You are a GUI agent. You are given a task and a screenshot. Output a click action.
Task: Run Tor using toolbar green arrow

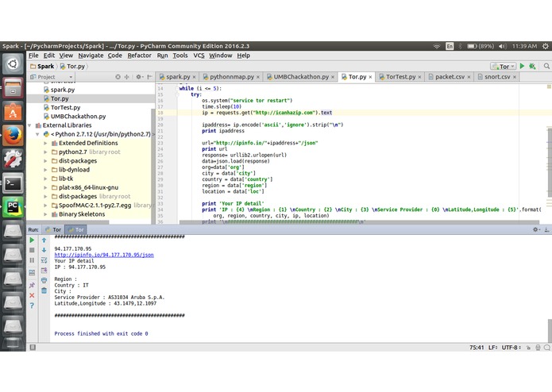pyautogui.click(x=522, y=66)
